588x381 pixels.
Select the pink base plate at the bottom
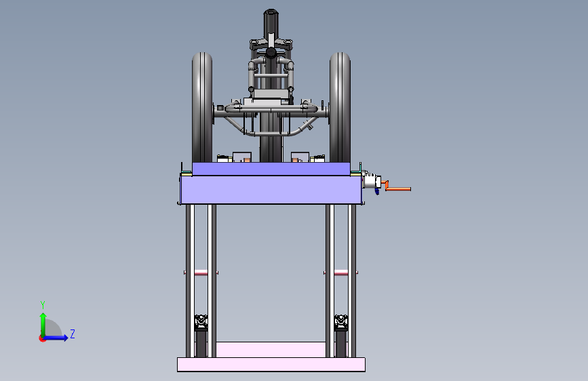pos(271,365)
